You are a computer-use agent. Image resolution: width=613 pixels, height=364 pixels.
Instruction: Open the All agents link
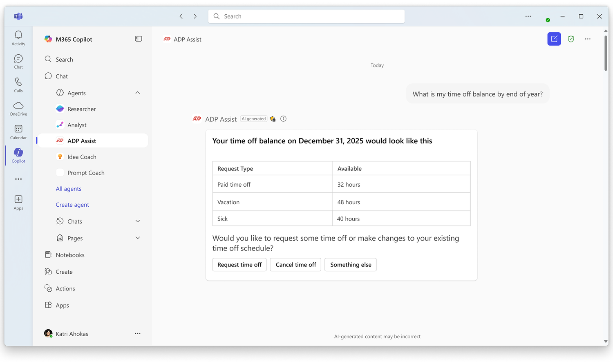[69, 189]
